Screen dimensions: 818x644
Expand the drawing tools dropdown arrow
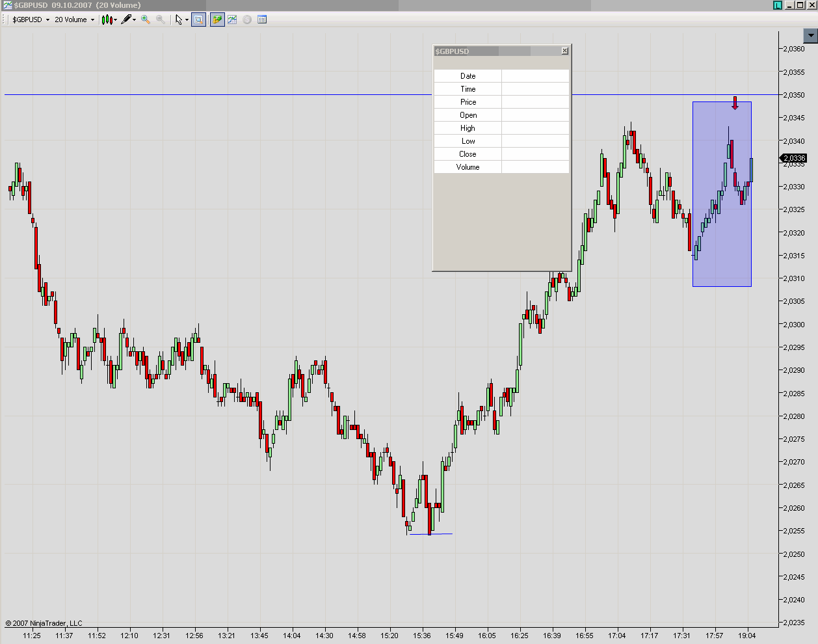click(135, 20)
